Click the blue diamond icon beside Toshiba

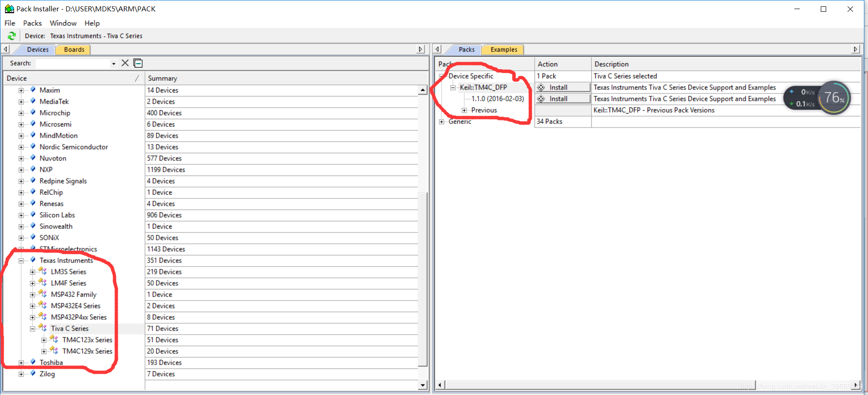[x=33, y=362]
